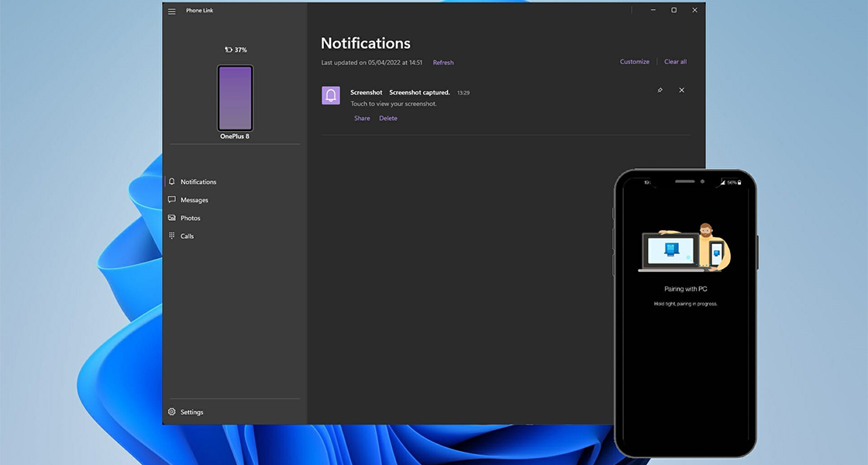Click the 'Screenshot captured.' notification title
The width and height of the screenshot is (868, 465).
419,92
